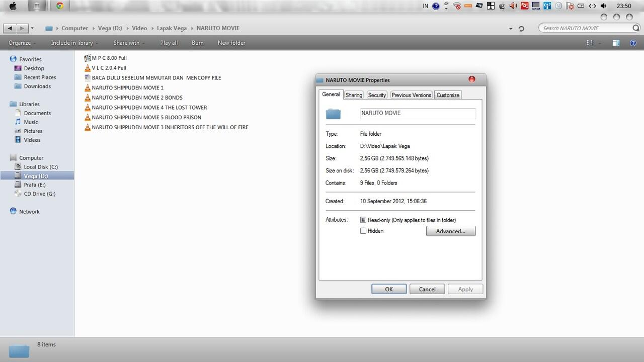Image resolution: width=644 pixels, height=362 pixels.
Task: Select Favorites in the navigation pane
Action: point(30,59)
